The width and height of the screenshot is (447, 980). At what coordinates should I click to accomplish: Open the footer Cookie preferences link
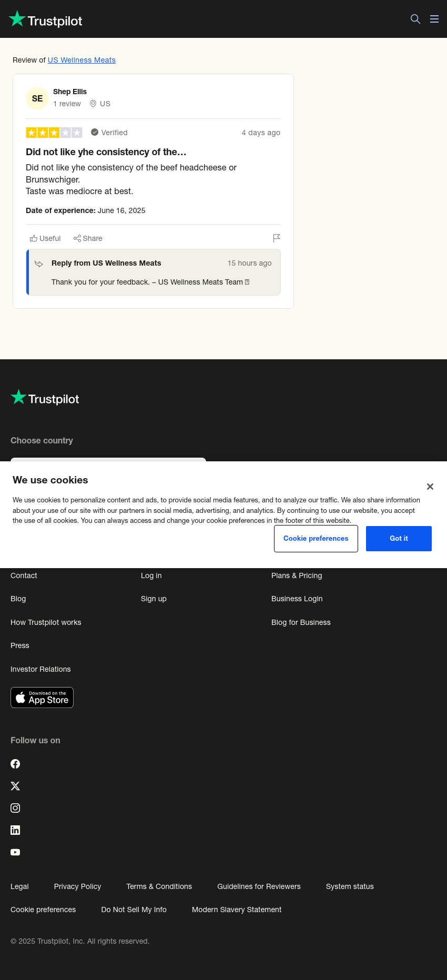pyautogui.click(x=43, y=910)
